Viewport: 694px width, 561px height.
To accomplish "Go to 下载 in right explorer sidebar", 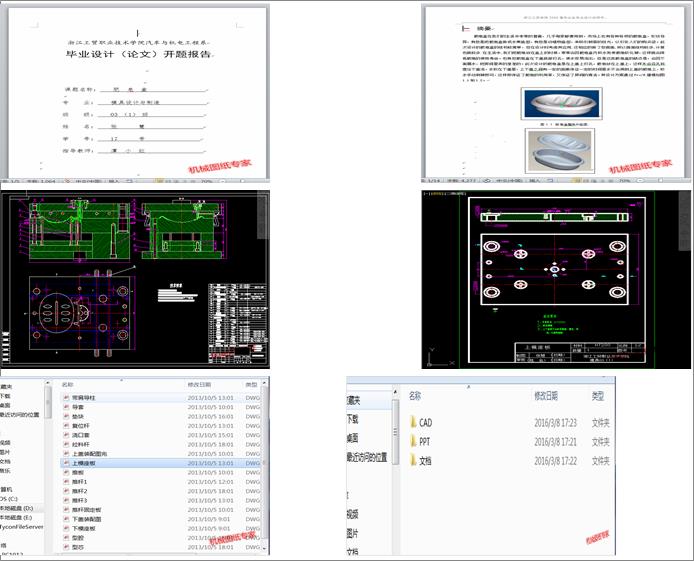I will tap(353, 419).
